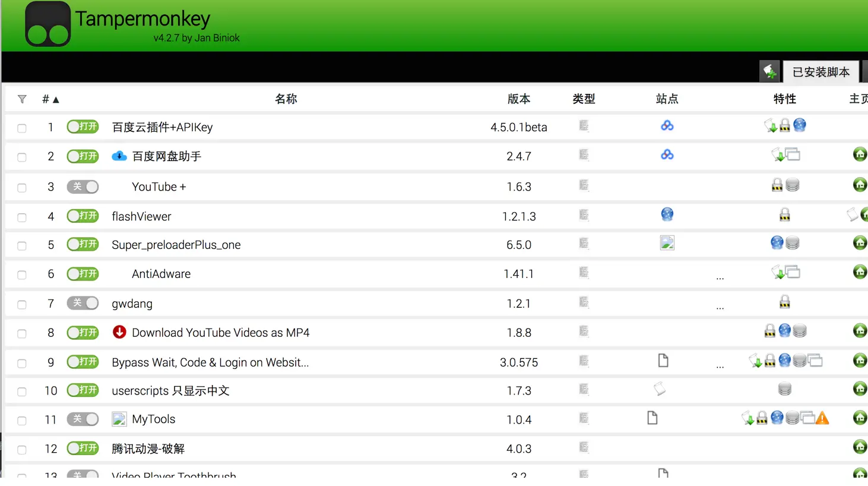Open the AntiAdware script
Image resolution: width=868 pixels, height=486 pixels.
[161, 274]
